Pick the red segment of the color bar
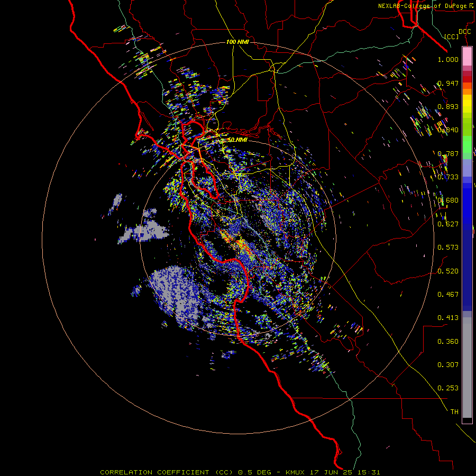 [x=467, y=79]
